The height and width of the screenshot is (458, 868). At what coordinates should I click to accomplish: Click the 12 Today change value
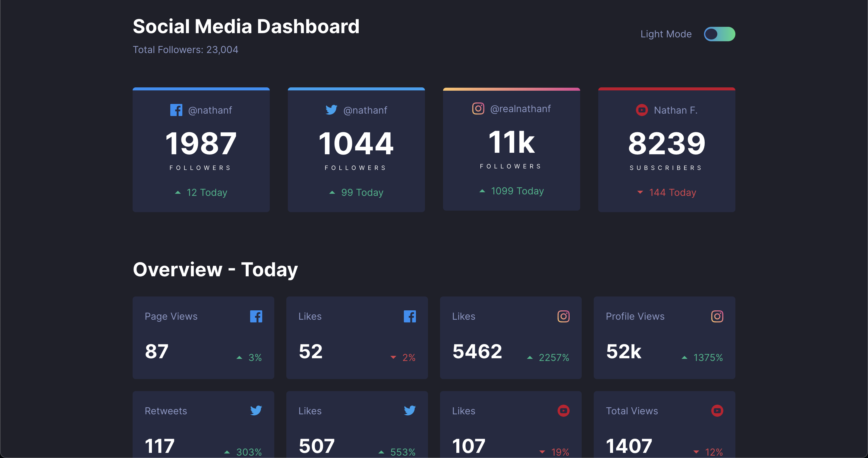(207, 192)
